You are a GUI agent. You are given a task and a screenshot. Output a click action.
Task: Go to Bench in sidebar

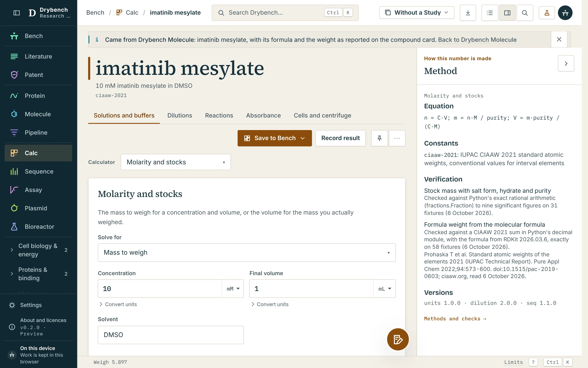pyautogui.click(x=38, y=36)
